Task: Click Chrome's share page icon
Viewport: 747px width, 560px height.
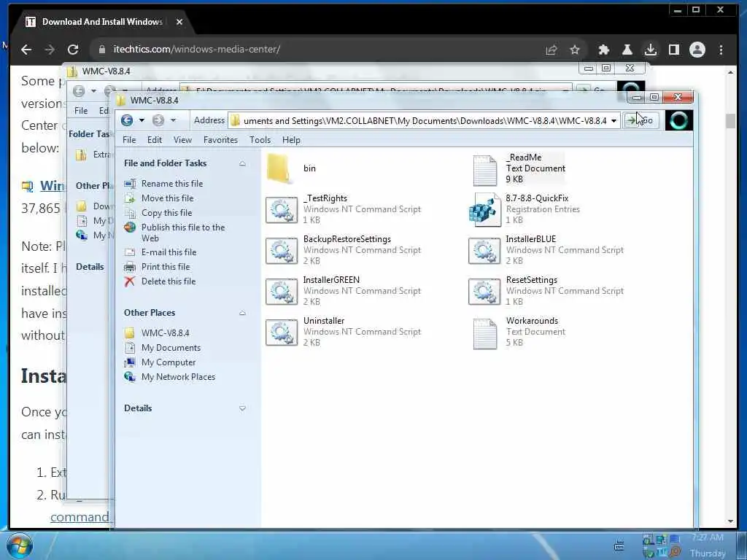Action: 551,50
